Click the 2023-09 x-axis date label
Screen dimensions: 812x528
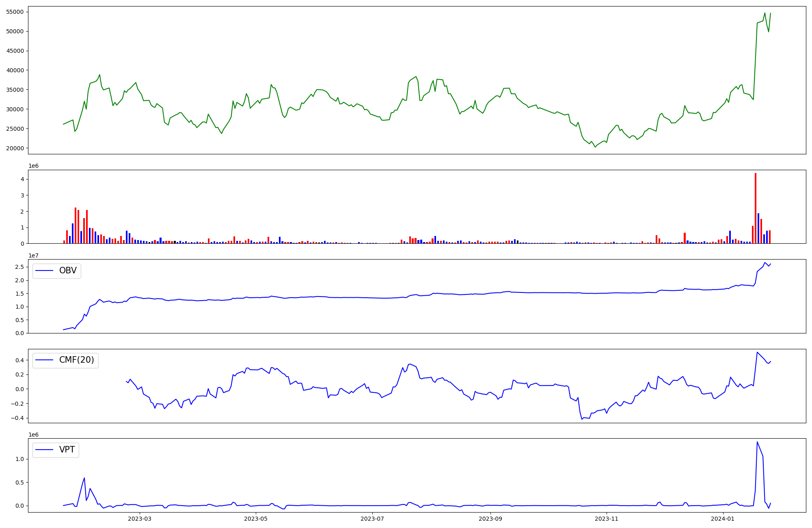coord(490,519)
